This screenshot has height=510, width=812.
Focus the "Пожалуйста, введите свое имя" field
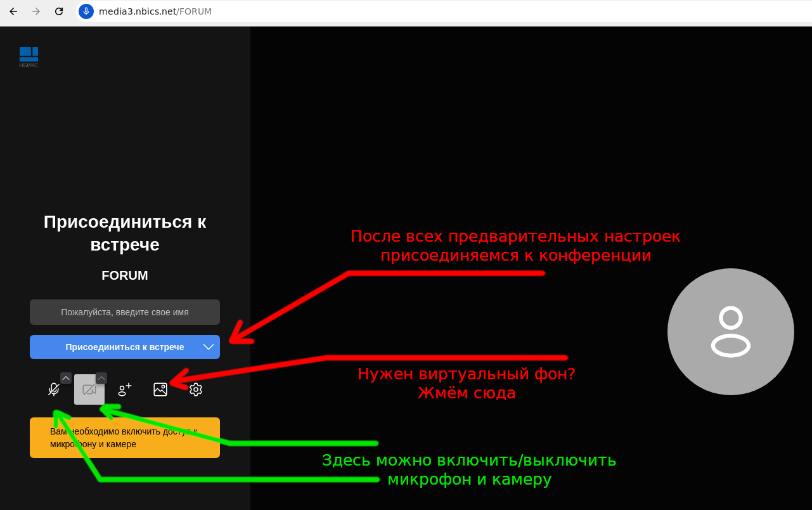[x=125, y=312]
